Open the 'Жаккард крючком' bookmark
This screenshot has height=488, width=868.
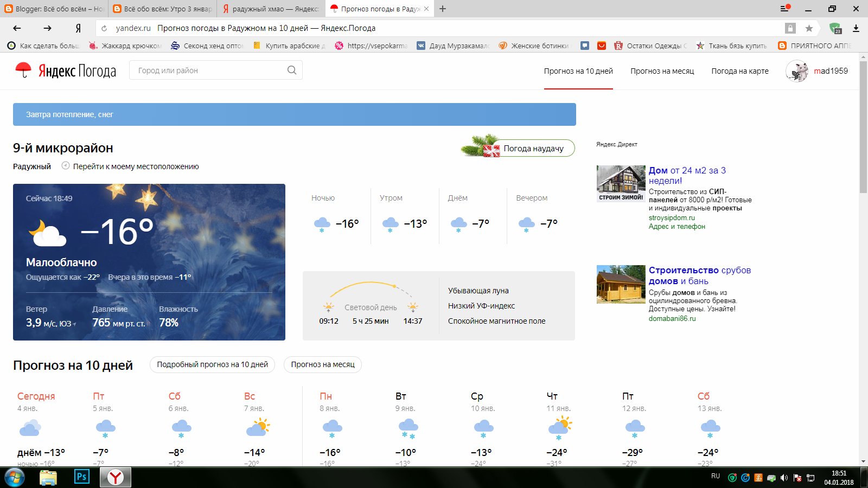126,46
